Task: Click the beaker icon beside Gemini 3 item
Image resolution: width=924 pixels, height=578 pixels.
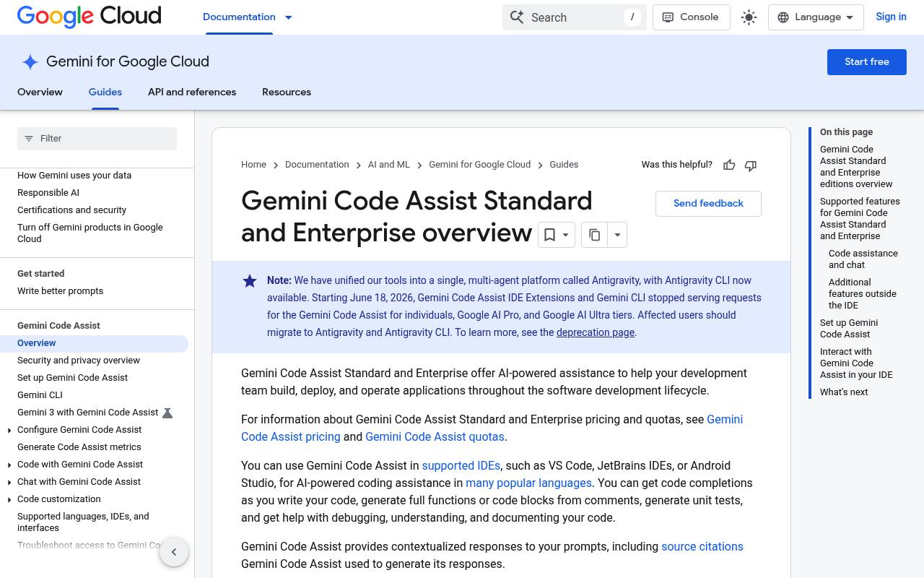Action: coord(167,413)
